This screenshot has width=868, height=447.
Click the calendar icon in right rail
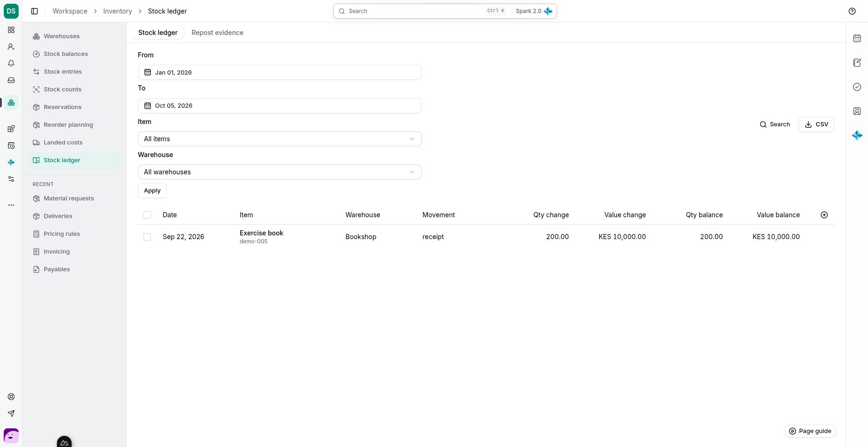click(x=857, y=38)
